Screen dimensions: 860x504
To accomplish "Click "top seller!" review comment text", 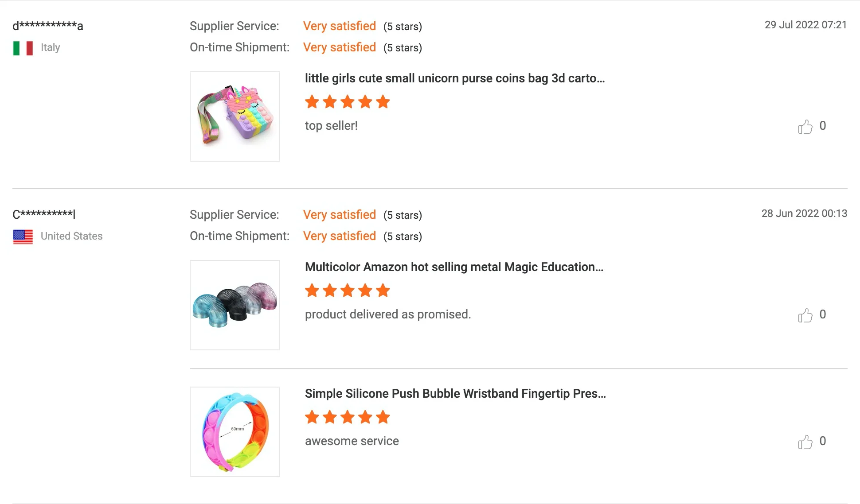I will 331,126.
